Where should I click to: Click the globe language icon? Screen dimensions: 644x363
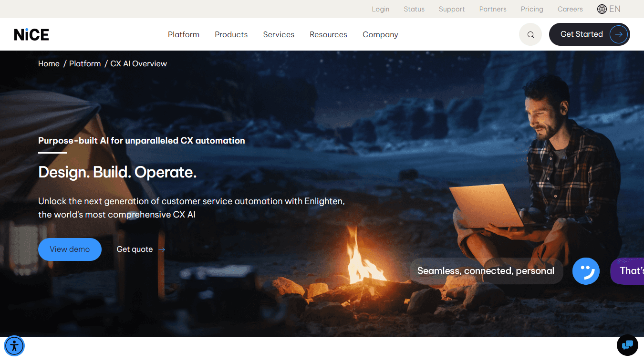click(602, 9)
